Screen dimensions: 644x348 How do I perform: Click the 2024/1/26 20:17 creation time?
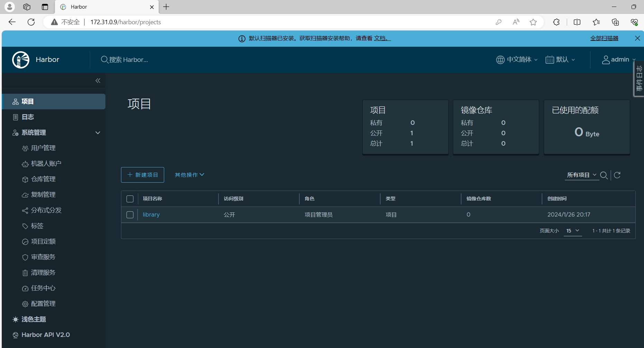tap(569, 215)
